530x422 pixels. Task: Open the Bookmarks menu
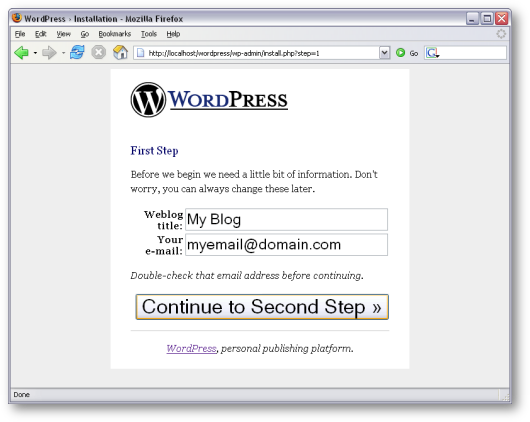coord(115,34)
